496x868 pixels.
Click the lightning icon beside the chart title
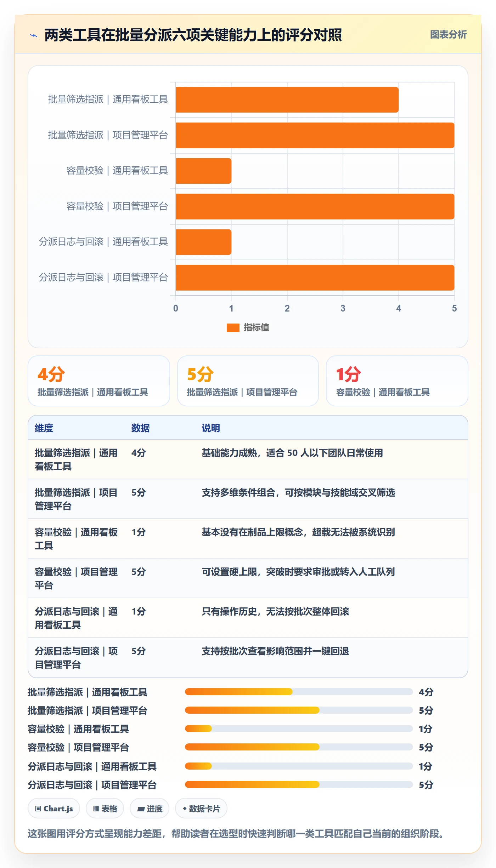(x=34, y=35)
